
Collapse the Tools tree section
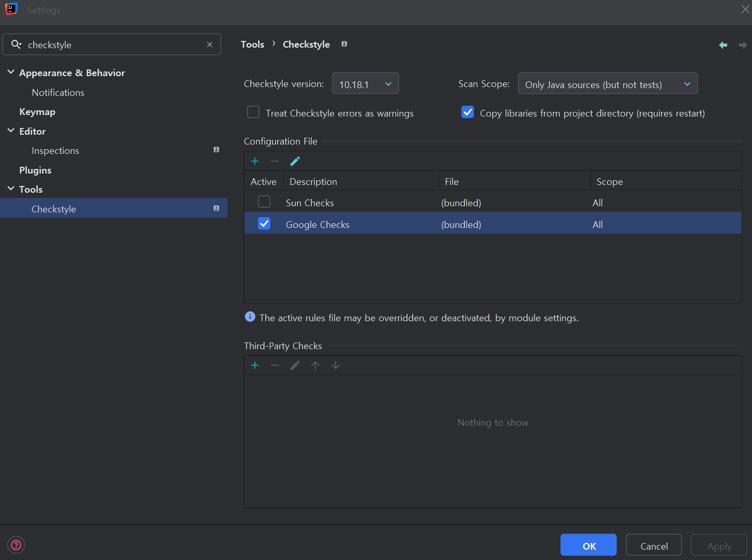click(11, 189)
